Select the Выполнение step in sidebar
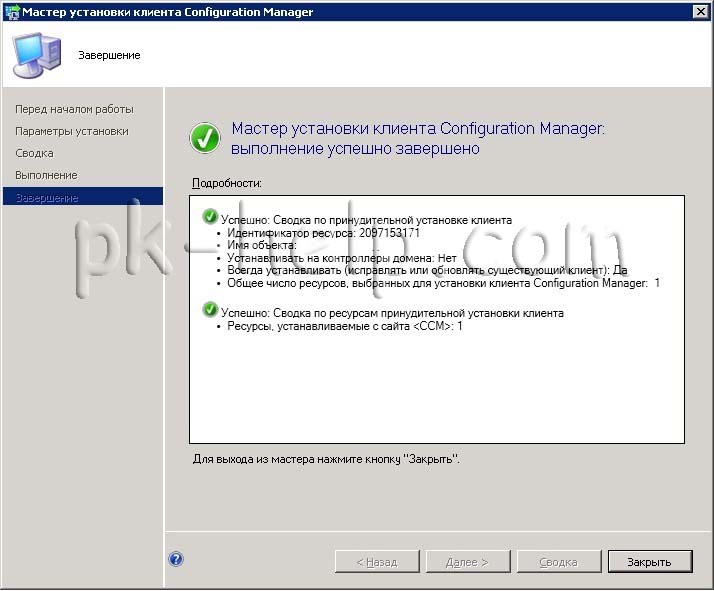The height and width of the screenshot is (591, 714). [x=46, y=175]
